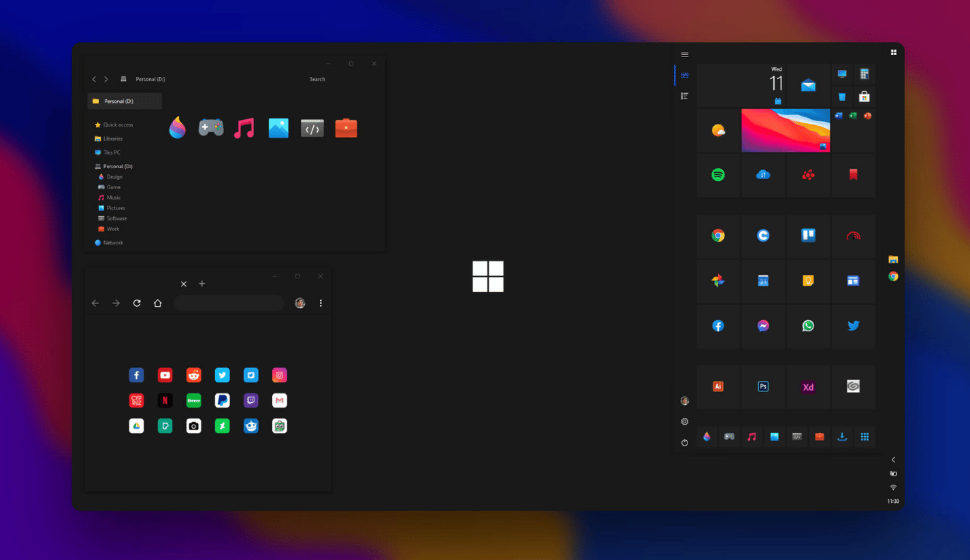Open the game controller shortcut in Start bottom row
This screenshot has width=970, height=560.
click(x=729, y=437)
